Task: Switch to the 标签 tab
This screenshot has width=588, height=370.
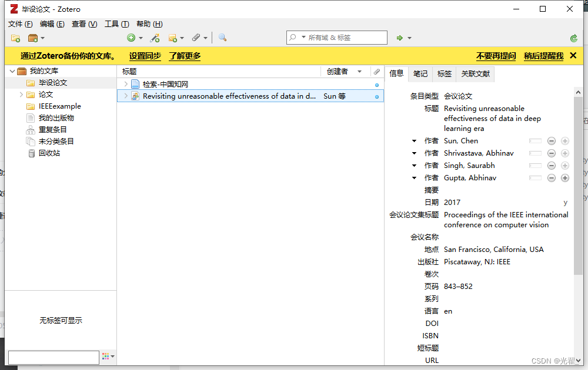Action: tap(445, 74)
